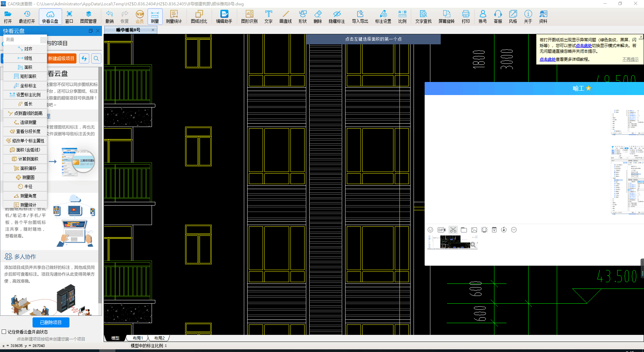
Task: Click picture send-image icon in chat
Action: [x=474, y=230]
